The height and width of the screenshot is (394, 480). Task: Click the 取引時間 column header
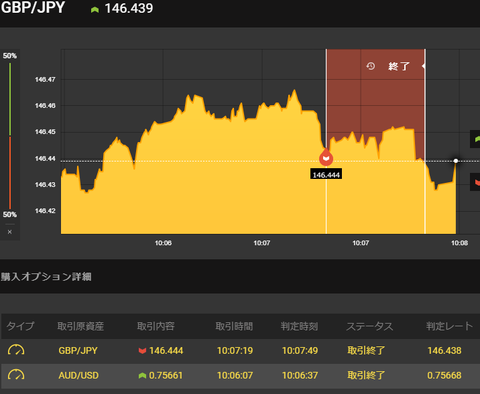(x=234, y=326)
